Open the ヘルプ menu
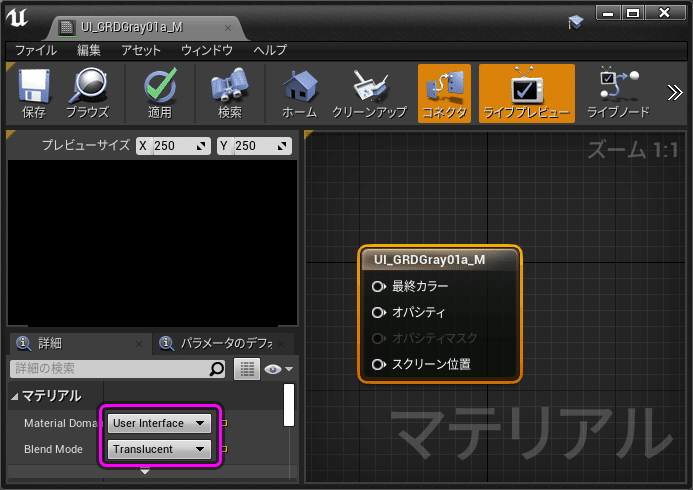The width and height of the screenshot is (693, 490). pos(270,50)
